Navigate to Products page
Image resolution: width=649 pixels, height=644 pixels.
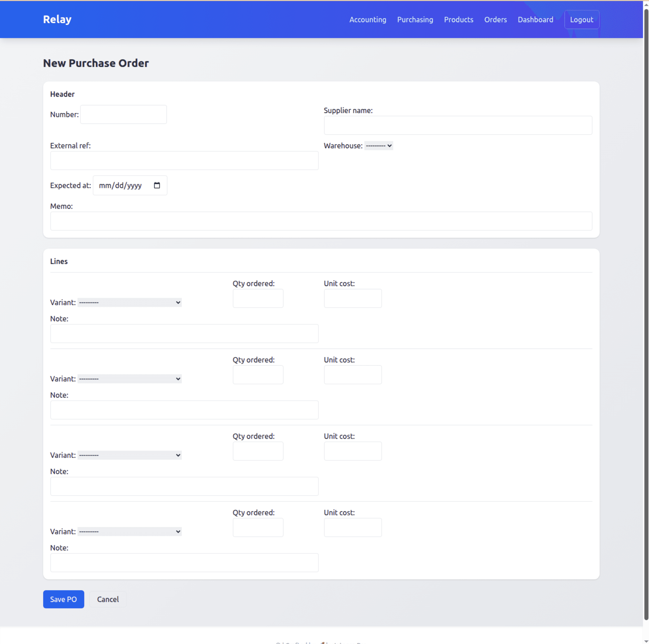click(x=458, y=20)
